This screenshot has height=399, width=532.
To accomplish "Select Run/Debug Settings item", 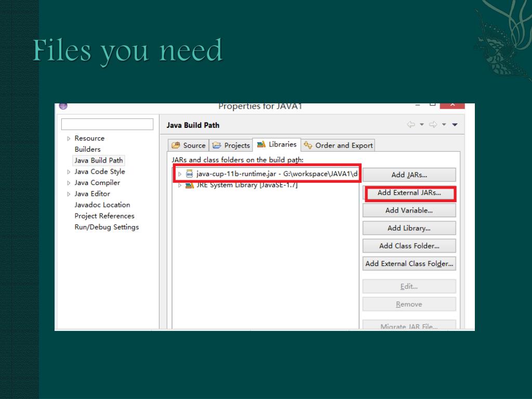I will pos(107,228).
